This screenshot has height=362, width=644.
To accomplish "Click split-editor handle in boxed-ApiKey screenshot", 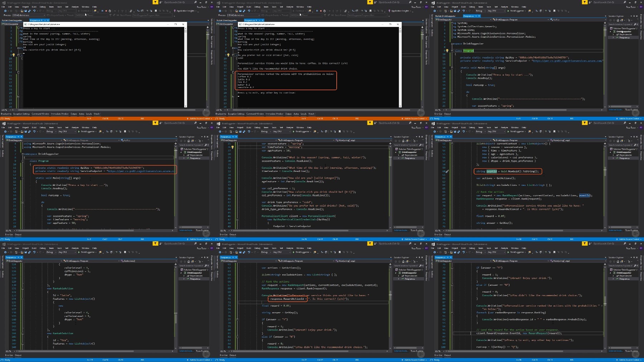I will [176, 143].
